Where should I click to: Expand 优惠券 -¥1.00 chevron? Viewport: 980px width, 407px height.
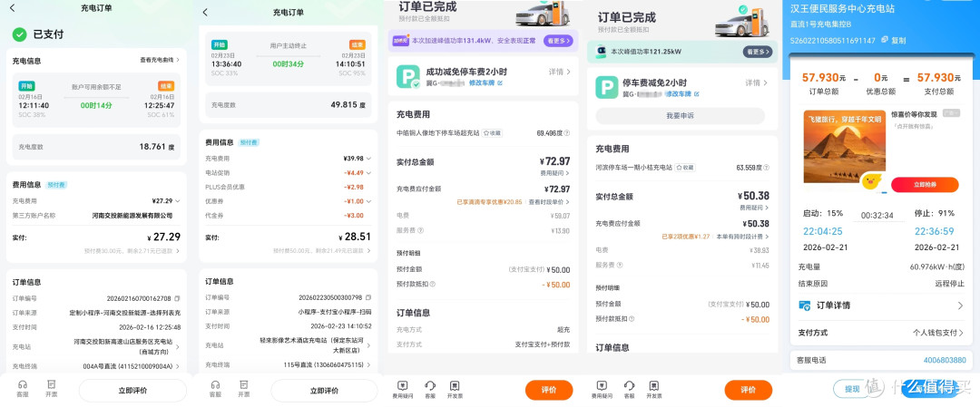tap(368, 201)
